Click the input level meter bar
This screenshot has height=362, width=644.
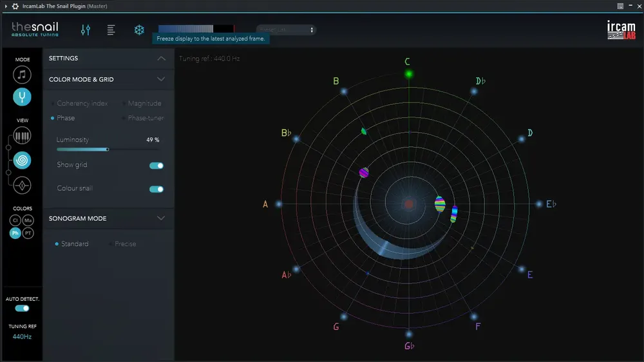click(x=196, y=29)
